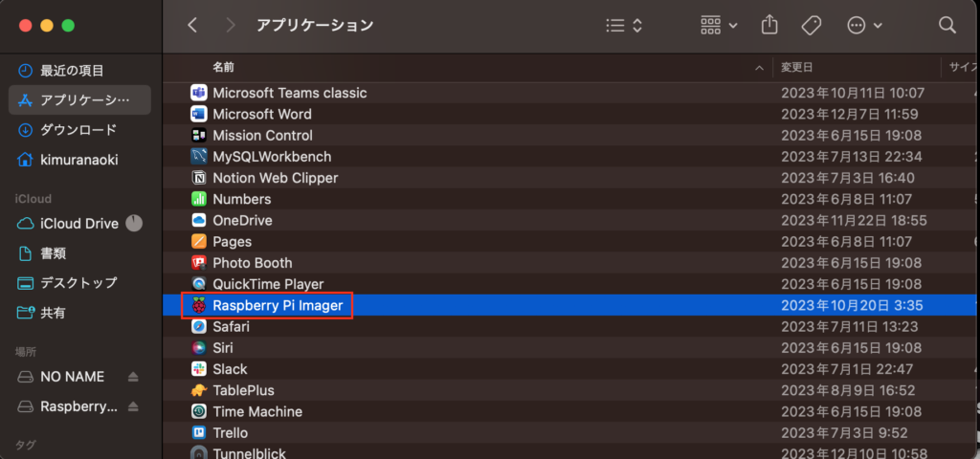The width and height of the screenshot is (980, 459).
Task: Click the Pages app icon
Action: (x=199, y=242)
